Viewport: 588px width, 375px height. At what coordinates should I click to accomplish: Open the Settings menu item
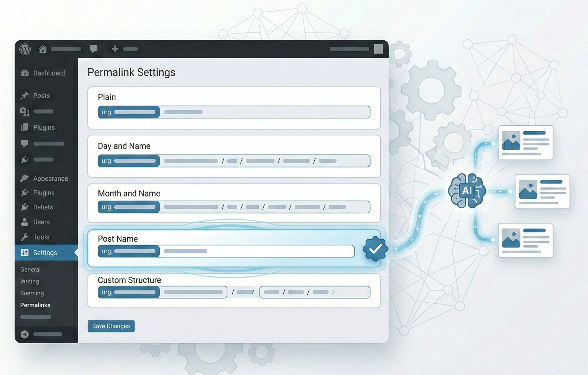click(45, 253)
